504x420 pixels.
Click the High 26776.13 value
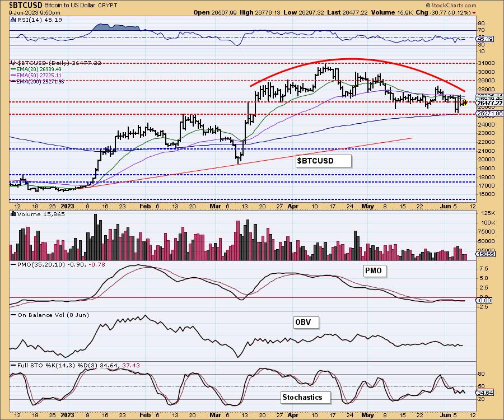point(260,12)
